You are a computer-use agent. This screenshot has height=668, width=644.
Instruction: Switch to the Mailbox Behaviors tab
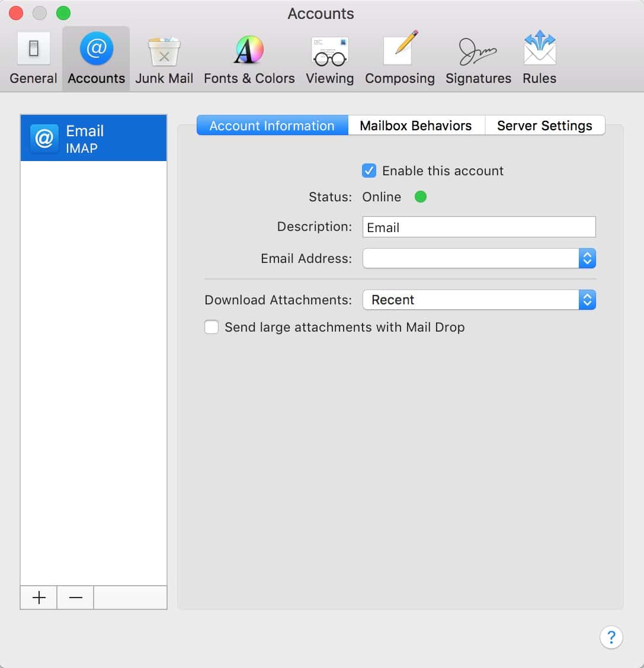pos(415,126)
